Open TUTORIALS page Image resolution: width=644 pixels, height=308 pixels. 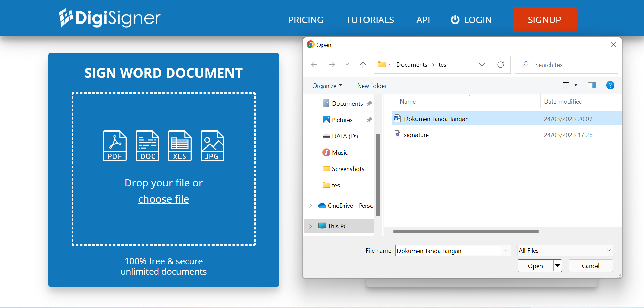370,20
